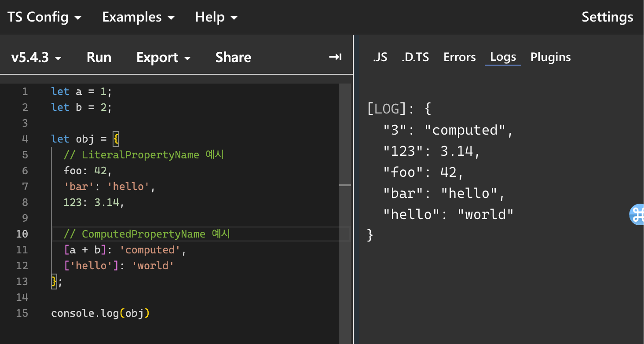The image size is (644, 344).
Task: Click the Share button
Action: (x=233, y=57)
